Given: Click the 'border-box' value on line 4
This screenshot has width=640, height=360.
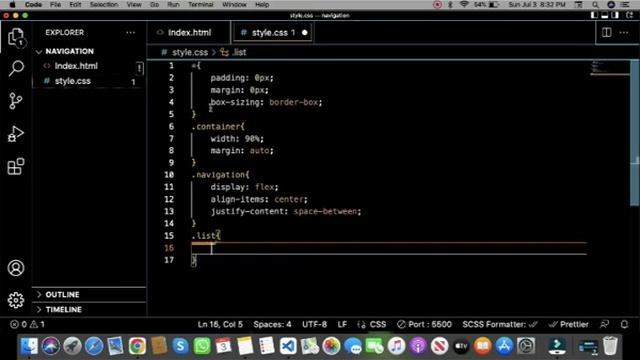Looking at the screenshot, I should [x=293, y=102].
